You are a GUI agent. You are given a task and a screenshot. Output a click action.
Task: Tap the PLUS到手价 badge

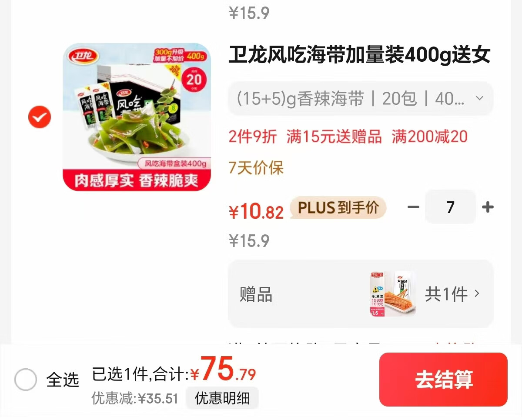(x=338, y=207)
